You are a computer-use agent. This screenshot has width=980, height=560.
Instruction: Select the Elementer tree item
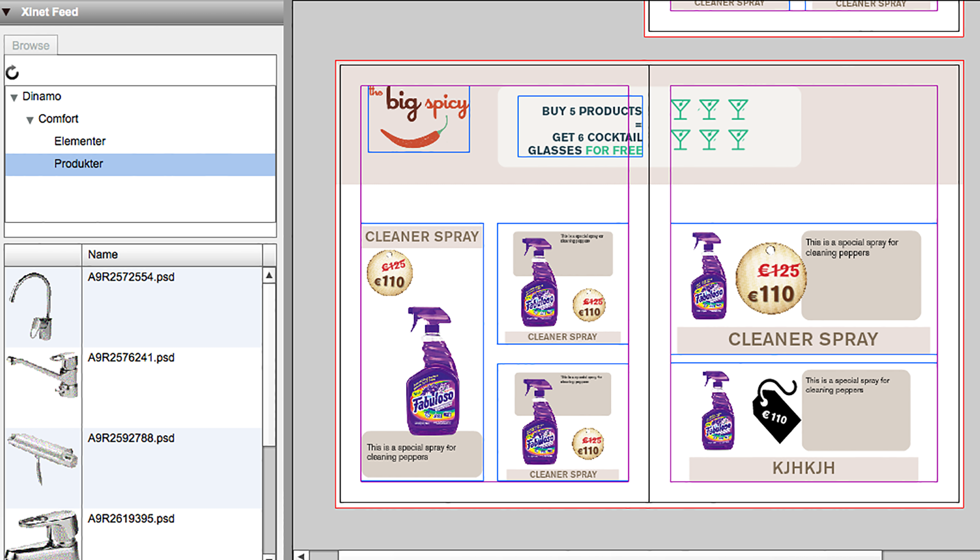click(80, 142)
